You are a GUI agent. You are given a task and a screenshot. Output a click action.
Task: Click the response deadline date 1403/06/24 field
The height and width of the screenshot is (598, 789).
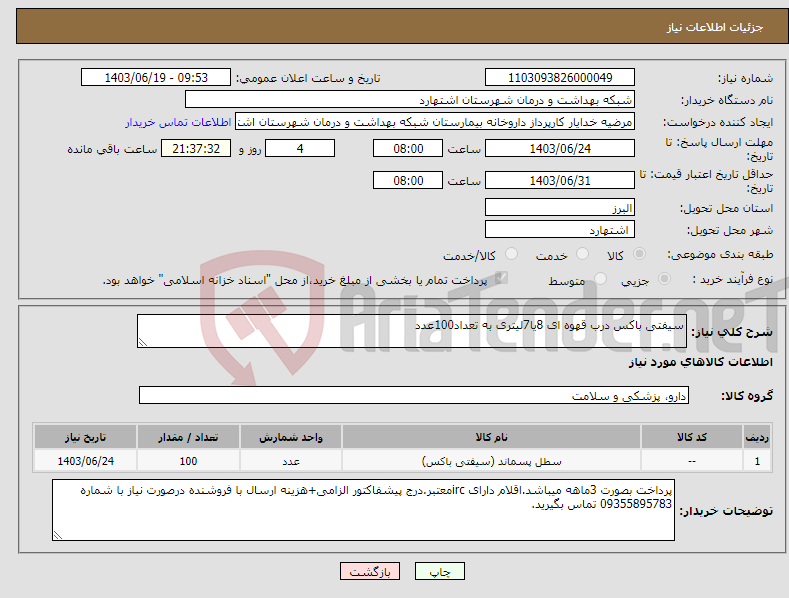(560, 148)
